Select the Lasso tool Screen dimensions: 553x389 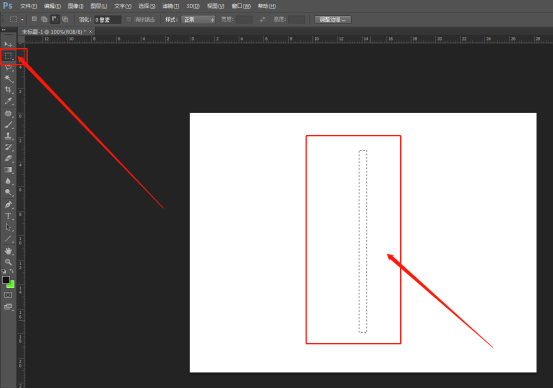8,68
